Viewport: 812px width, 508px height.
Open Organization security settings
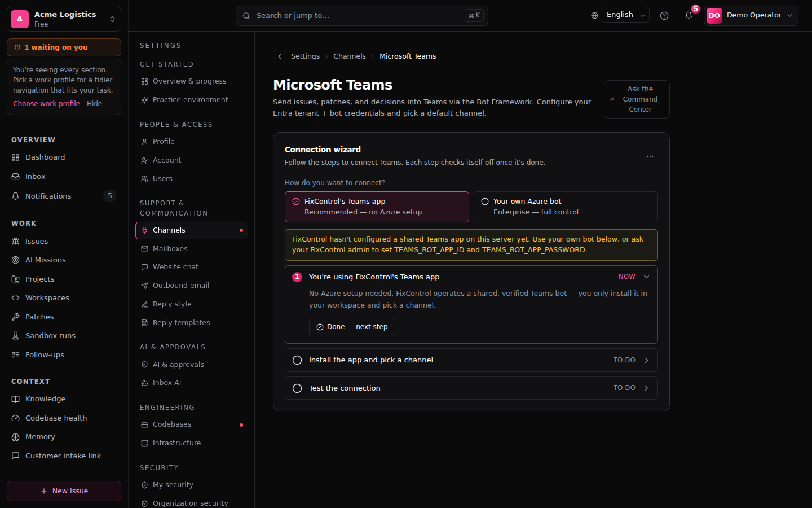[191, 503]
